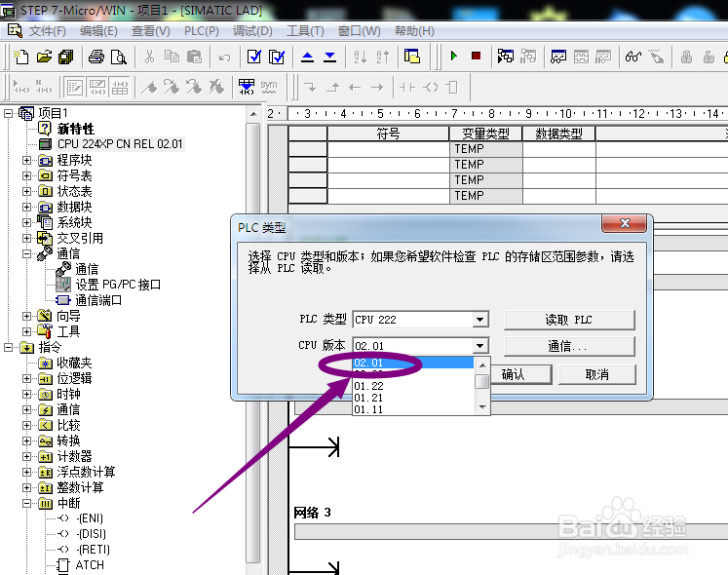Click the Compile checkmark icon
The width and height of the screenshot is (728, 575).
point(254,57)
